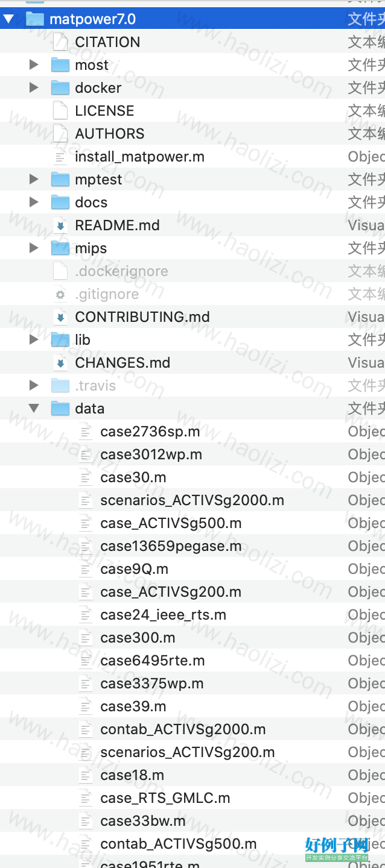
Task: Click the data folder icon
Action: (60, 409)
